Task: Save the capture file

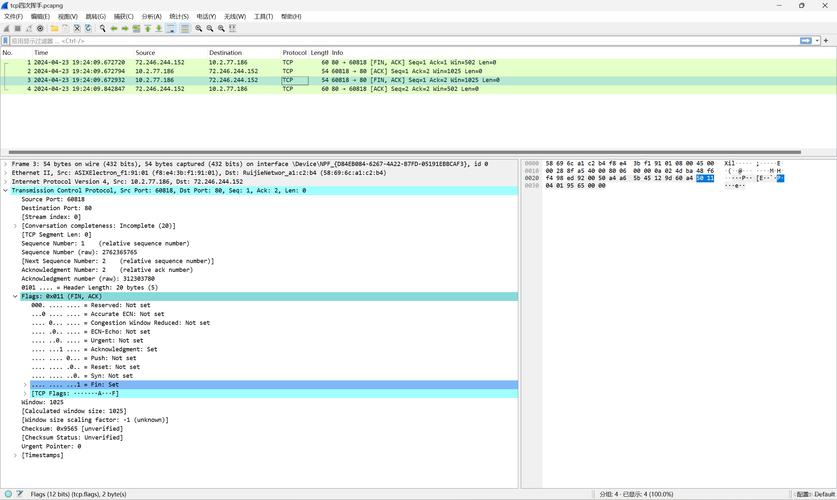Action: tap(65, 28)
